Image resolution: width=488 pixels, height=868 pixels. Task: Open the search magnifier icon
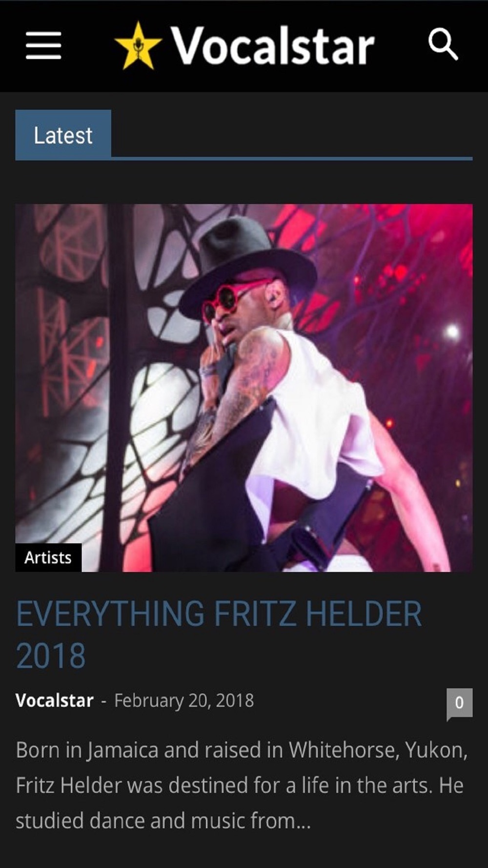(x=443, y=44)
